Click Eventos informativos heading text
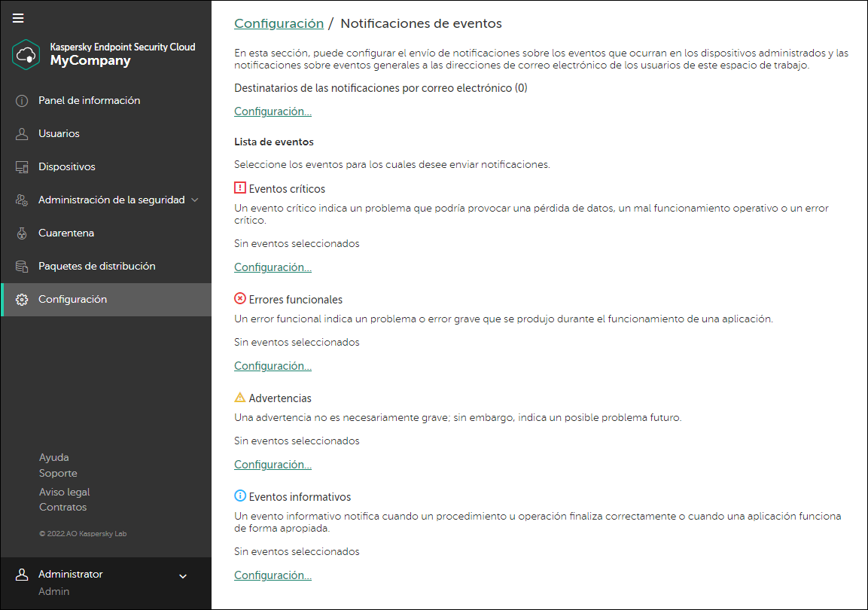 tap(300, 496)
